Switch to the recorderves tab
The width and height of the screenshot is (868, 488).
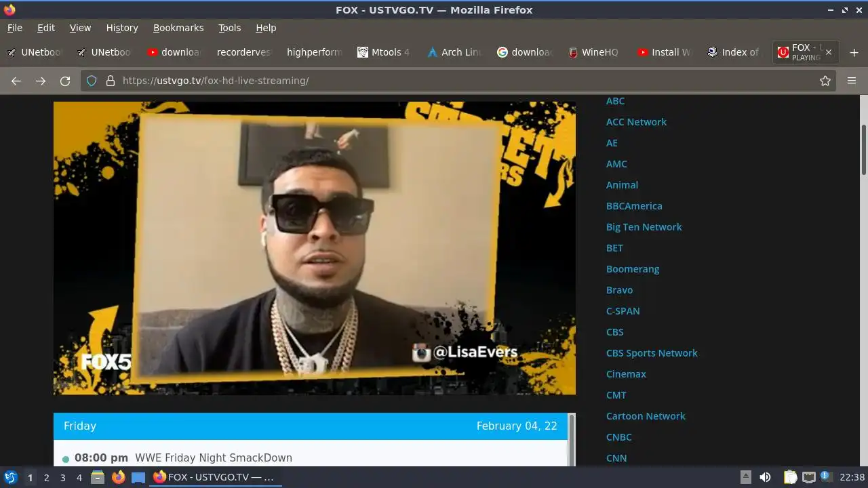[243, 52]
